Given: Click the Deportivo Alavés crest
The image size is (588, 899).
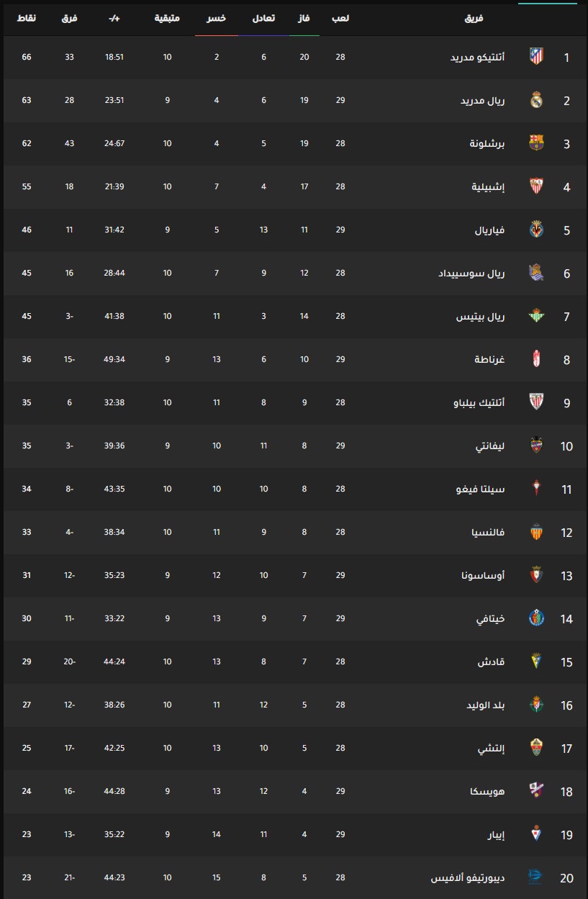Looking at the screenshot, I should click(x=536, y=877).
